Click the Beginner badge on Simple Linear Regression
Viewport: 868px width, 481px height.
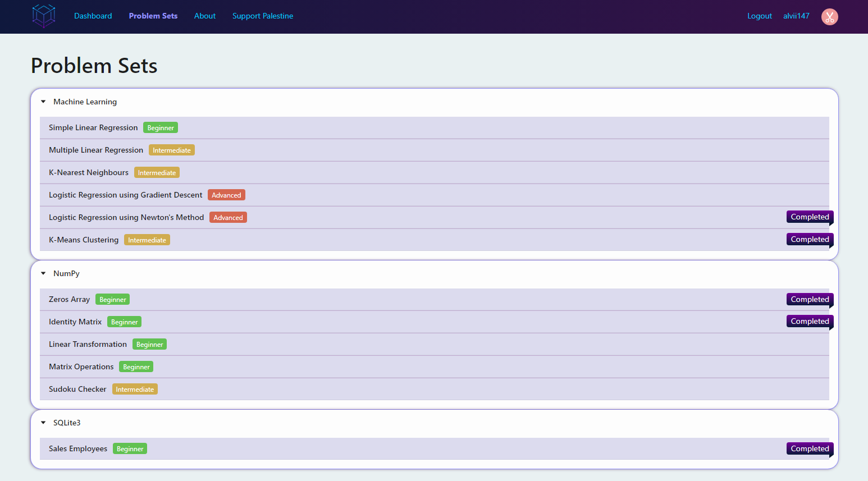pyautogui.click(x=160, y=127)
